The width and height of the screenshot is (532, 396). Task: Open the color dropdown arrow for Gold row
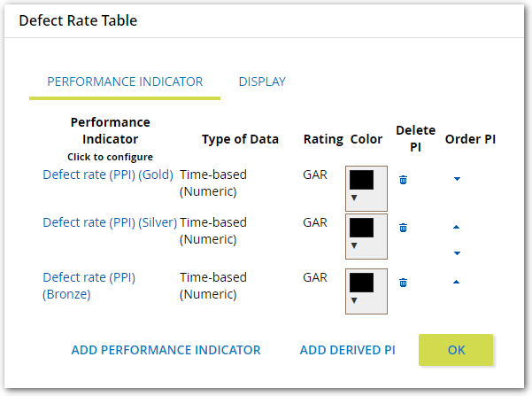354,198
